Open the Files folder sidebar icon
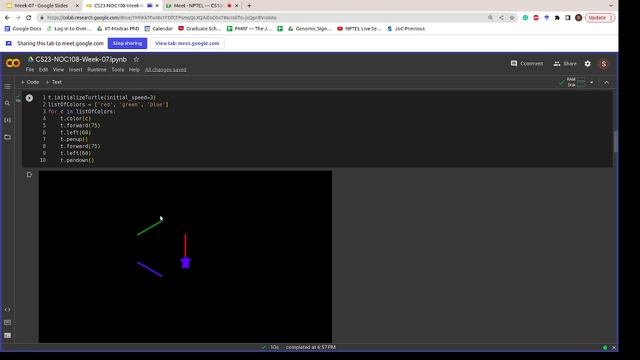The width and height of the screenshot is (640, 360). click(x=7, y=137)
